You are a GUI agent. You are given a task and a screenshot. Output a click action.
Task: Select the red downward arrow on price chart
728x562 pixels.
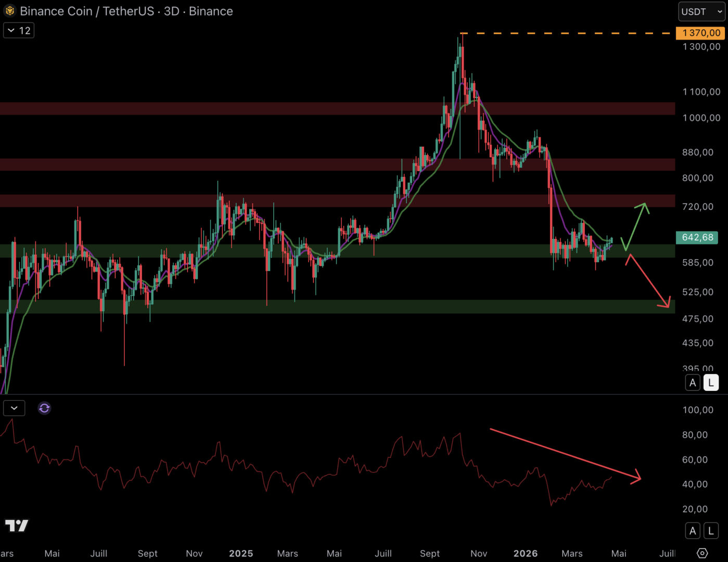tap(649, 282)
